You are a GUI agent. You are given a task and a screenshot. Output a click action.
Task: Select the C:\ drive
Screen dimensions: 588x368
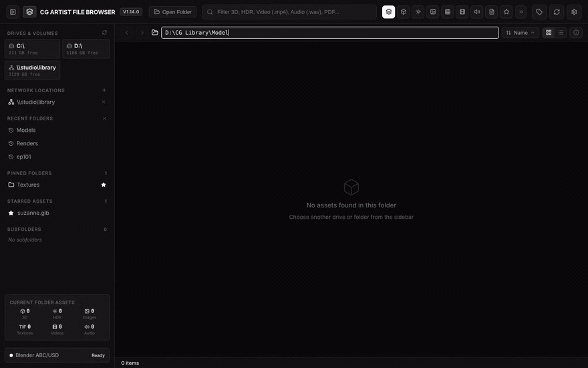[x=32, y=49]
